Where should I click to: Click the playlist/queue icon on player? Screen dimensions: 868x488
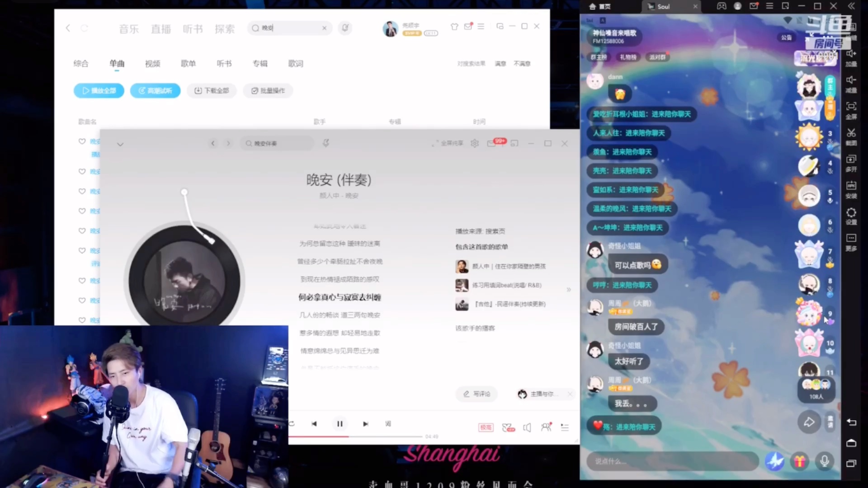click(565, 427)
